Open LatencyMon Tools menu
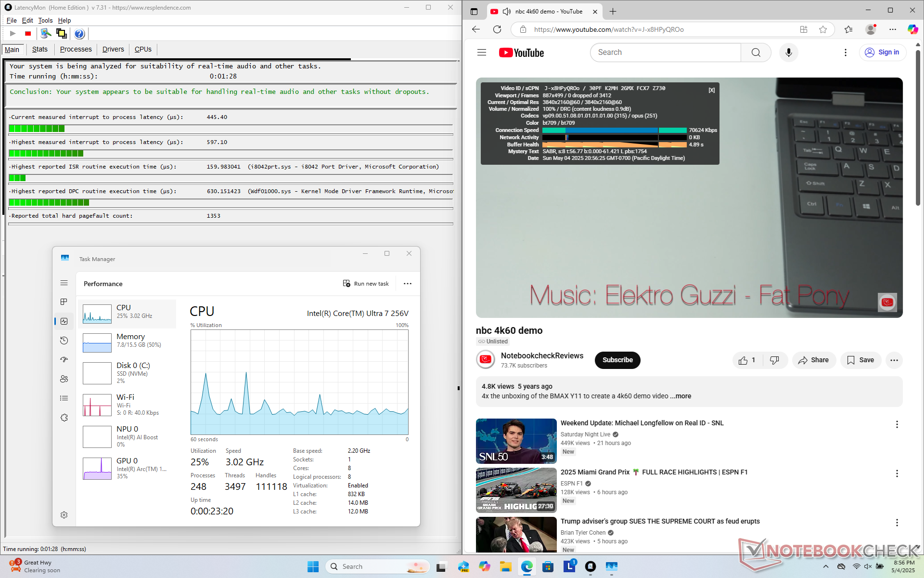The height and width of the screenshot is (578, 924). coord(45,20)
